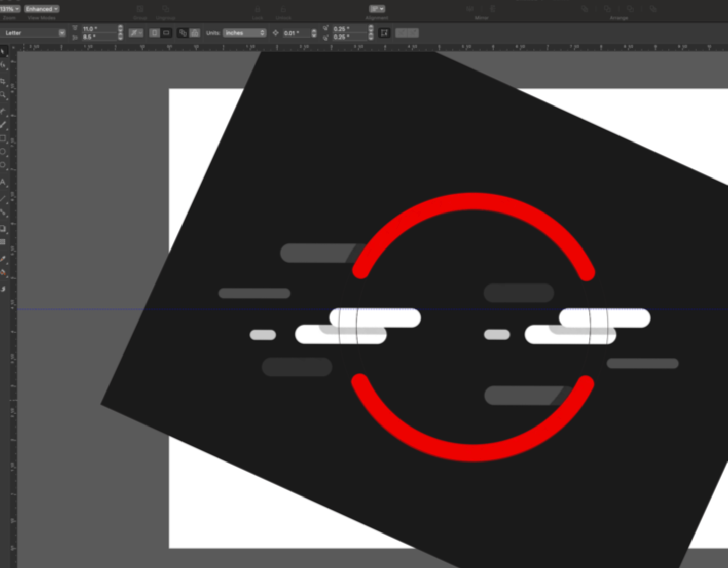Select the dark gray pill inside the circle
The width and height of the screenshot is (728, 568).
[x=518, y=293]
